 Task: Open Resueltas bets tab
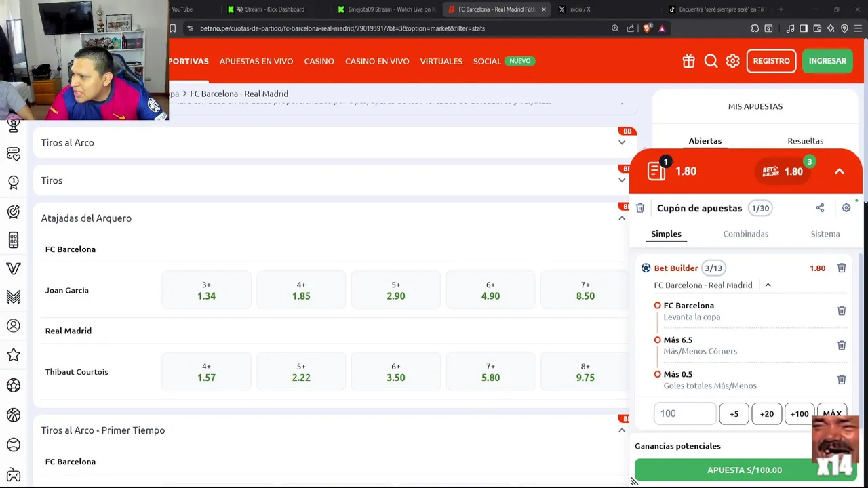806,141
